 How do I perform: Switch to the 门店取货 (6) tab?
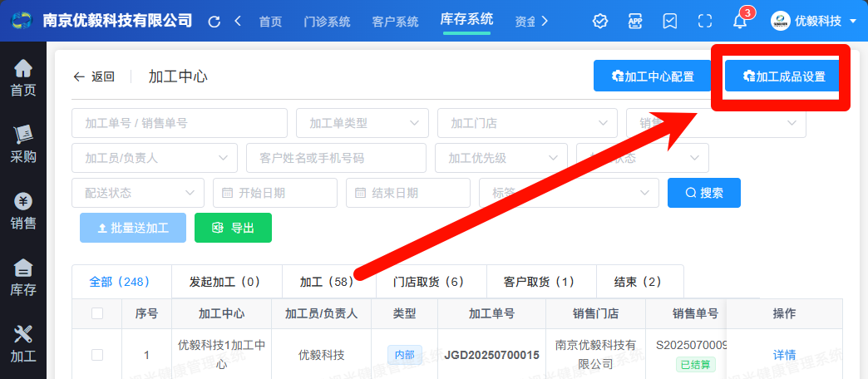click(428, 282)
